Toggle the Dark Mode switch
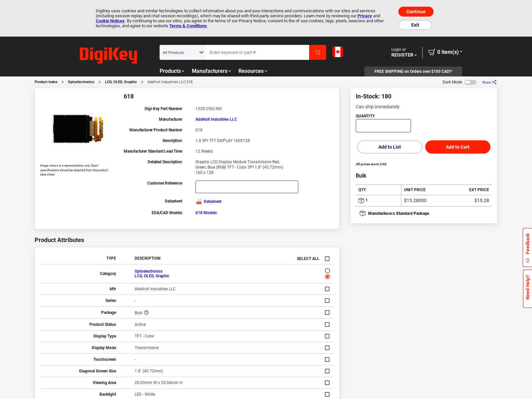Viewport: 532px width, 399px height. (x=470, y=82)
